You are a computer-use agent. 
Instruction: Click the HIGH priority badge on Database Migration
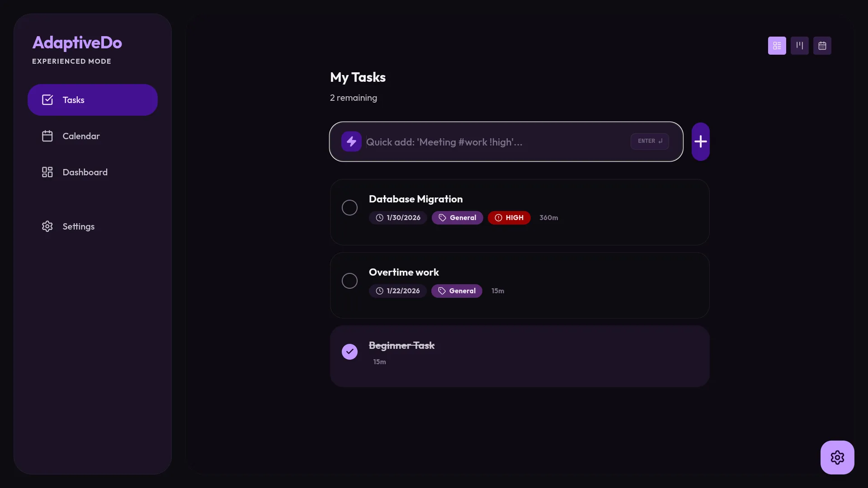(x=509, y=218)
